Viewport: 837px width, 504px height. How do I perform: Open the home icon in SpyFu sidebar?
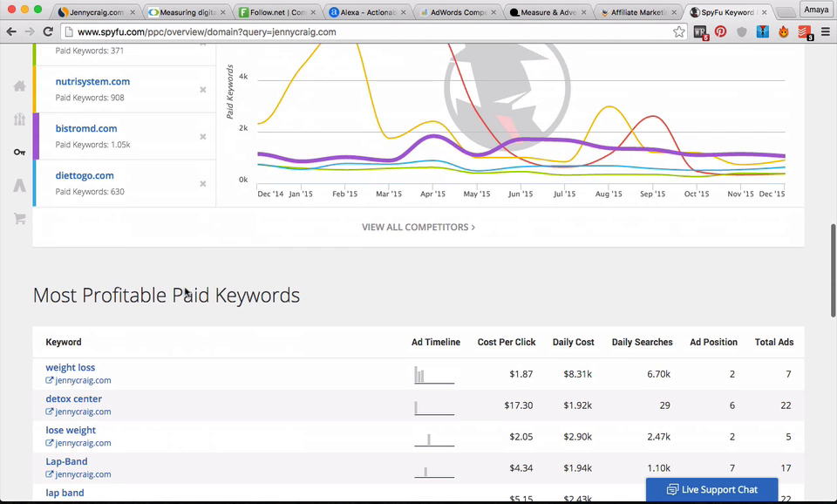click(x=20, y=86)
